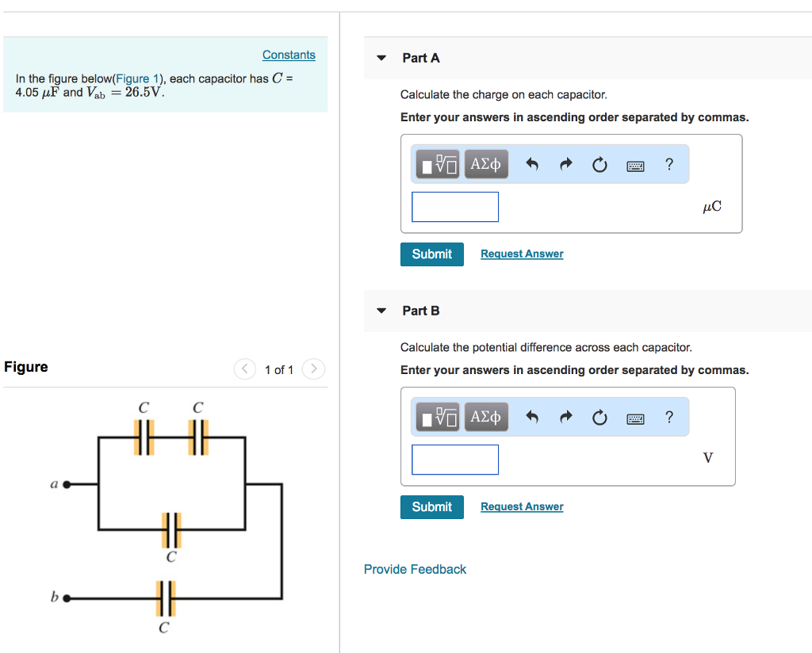
Task: Collapse the Part A section
Action: pos(381,58)
